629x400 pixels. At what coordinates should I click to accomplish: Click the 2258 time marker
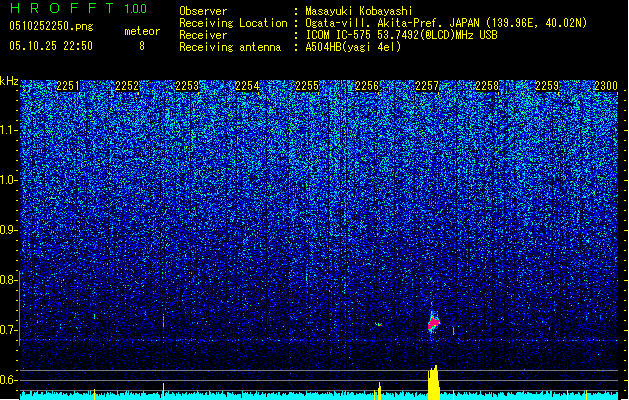click(x=487, y=86)
